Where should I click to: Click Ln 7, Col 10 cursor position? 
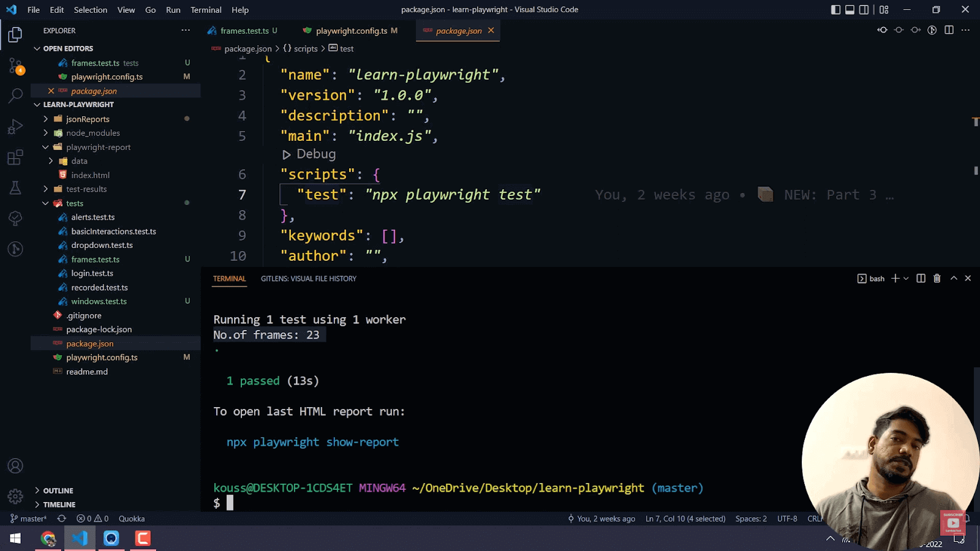[685, 519]
